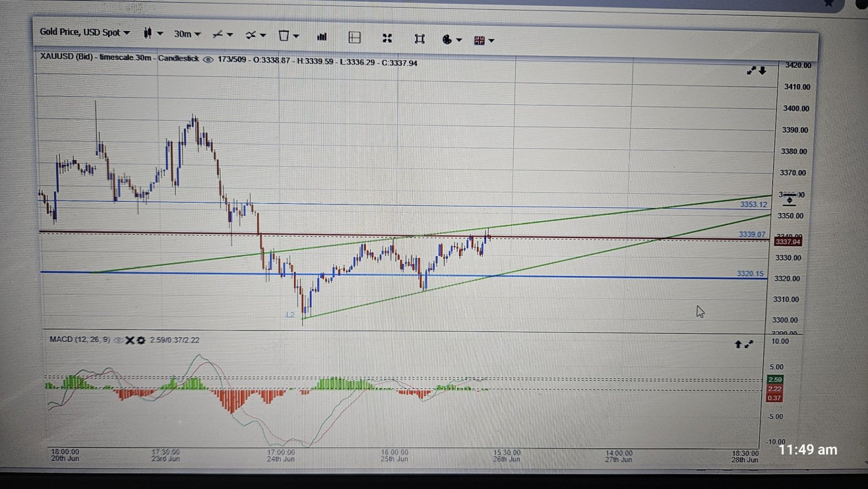Click the fit-to-frame crop icon
The width and height of the screenshot is (868, 489).
[x=419, y=39]
